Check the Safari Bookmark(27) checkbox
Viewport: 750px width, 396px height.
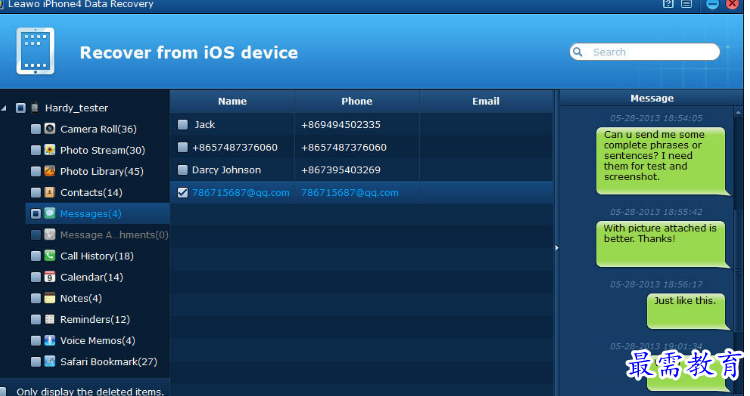pyautogui.click(x=36, y=362)
